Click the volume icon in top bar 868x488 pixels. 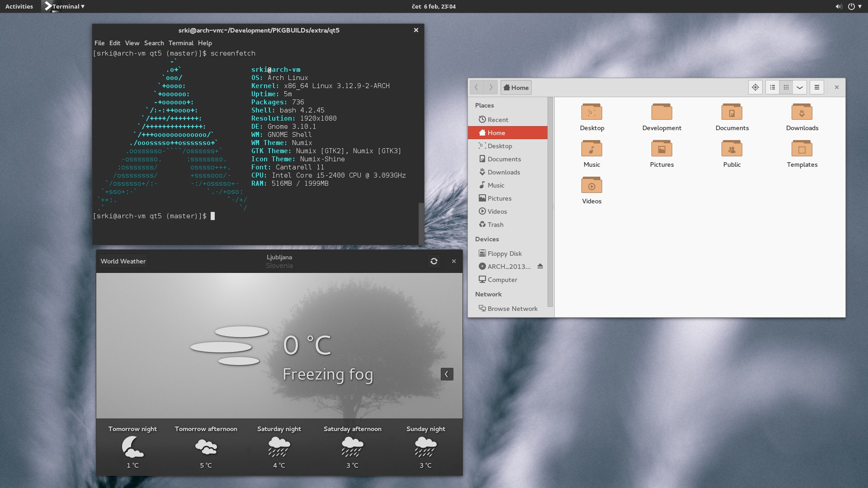click(x=838, y=6)
